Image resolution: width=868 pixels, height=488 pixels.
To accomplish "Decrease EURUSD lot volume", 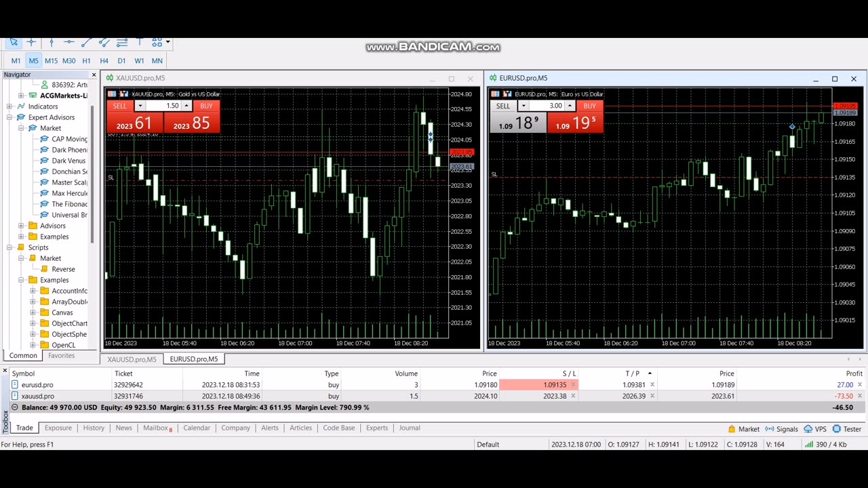I will [523, 106].
